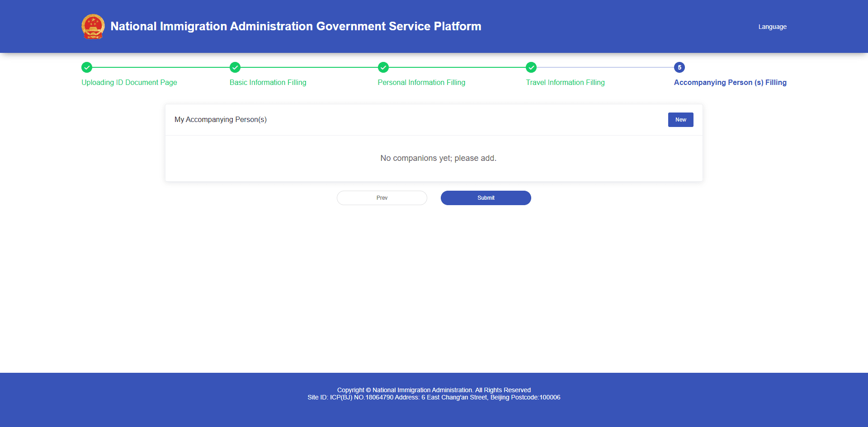Click the green checkmark above Travel Information Filling
This screenshot has width=868, height=427.
pos(531,67)
